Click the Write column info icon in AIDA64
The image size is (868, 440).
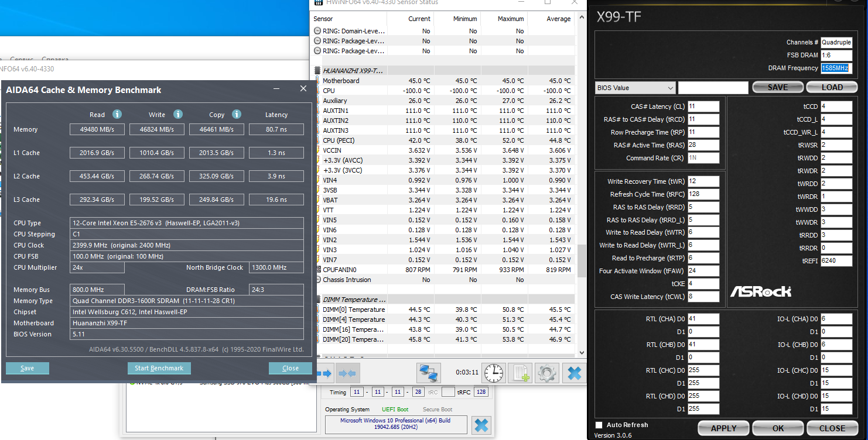178,114
